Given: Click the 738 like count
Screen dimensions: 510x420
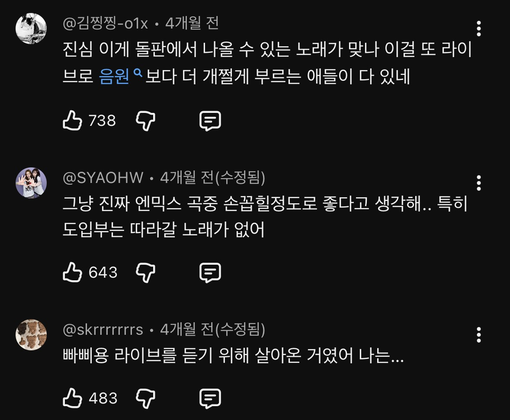Looking at the screenshot, I should pyautogui.click(x=102, y=121).
